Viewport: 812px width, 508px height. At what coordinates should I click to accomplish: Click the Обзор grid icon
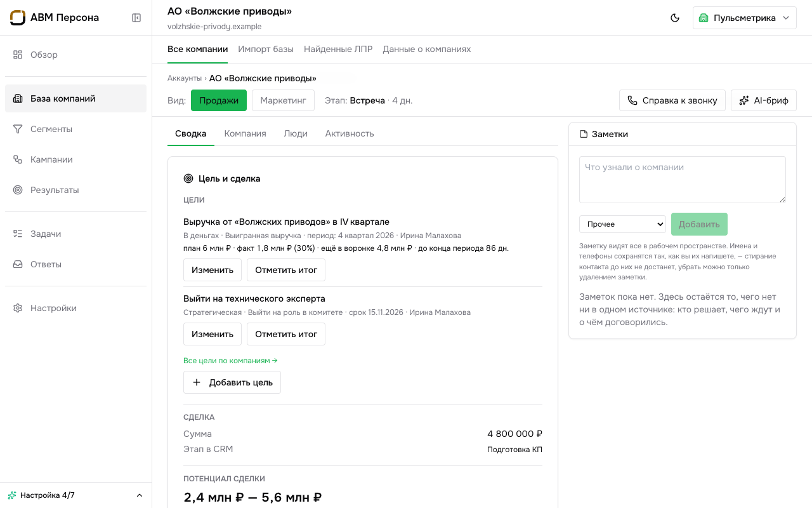[18, 55]
